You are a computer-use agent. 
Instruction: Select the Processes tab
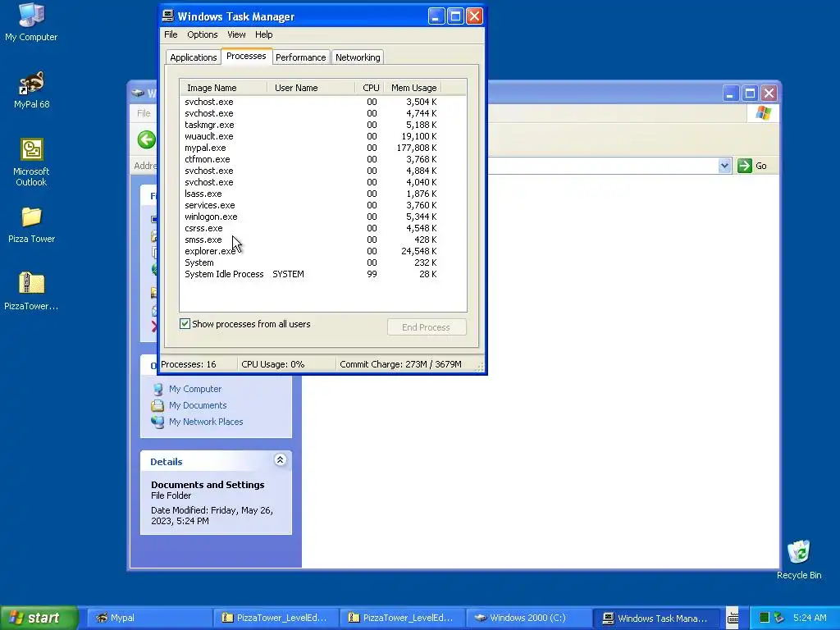coord(246,56)
